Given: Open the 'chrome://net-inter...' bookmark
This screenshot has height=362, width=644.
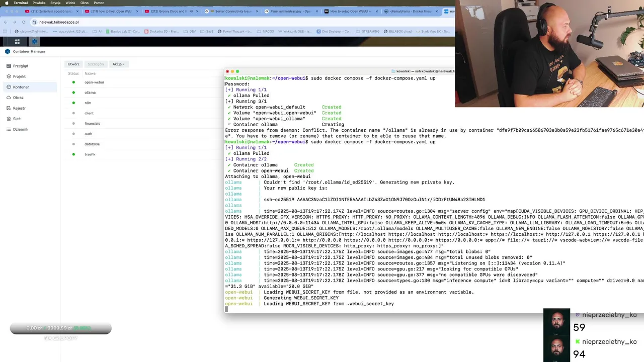Looking at the screenshot, I should (x=32, y=31).
